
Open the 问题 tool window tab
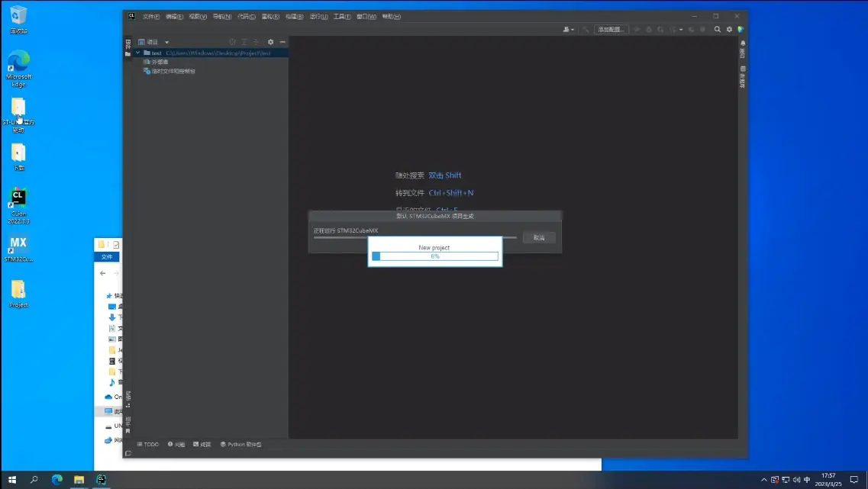(176, 444)
